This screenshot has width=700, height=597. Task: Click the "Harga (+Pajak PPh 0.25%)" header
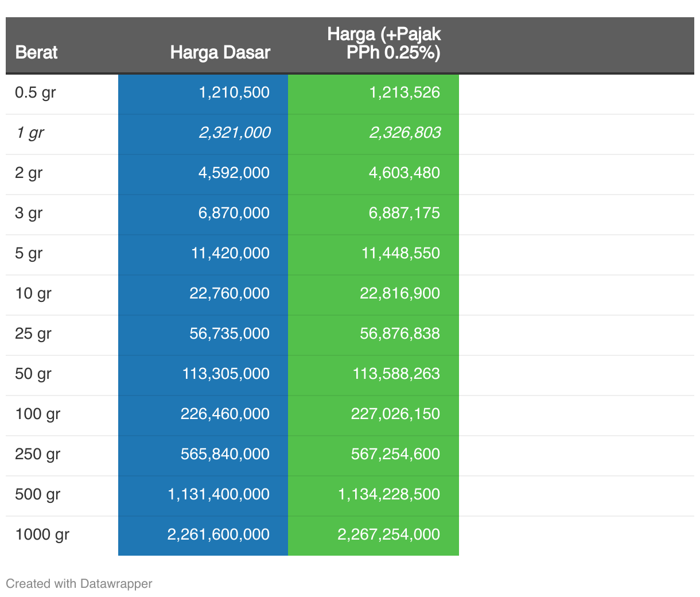[383, 43]
